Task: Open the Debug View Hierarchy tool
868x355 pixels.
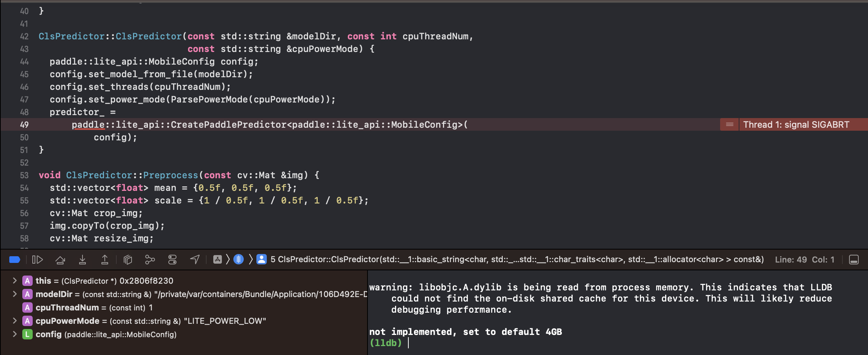Action: [x=128, y=259]
